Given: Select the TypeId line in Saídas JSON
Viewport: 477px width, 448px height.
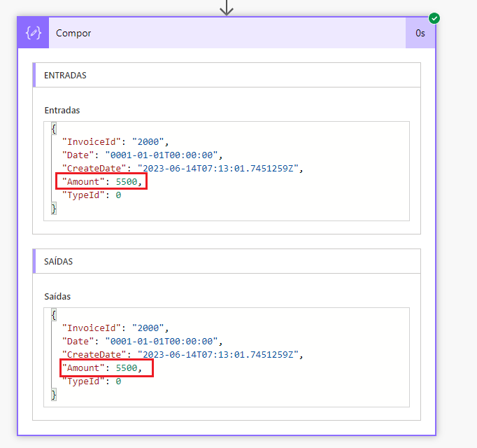Looking at the screenshot, I should (92, 381).
